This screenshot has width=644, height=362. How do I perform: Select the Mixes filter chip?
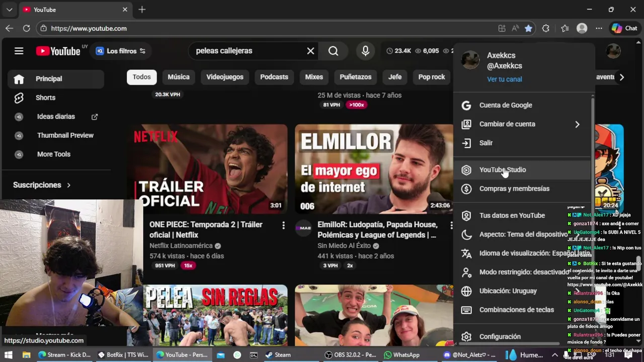(314, 77)
